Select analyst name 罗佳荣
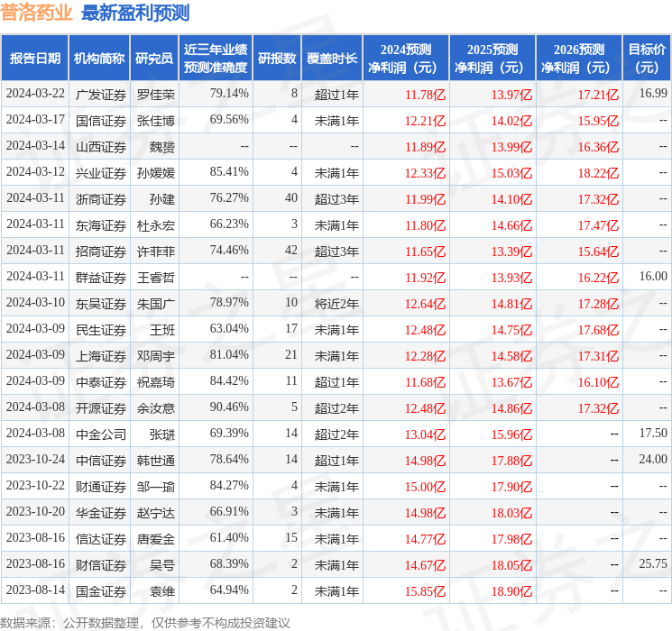Screen dimensions: 672x631 [x=155, y=95]
